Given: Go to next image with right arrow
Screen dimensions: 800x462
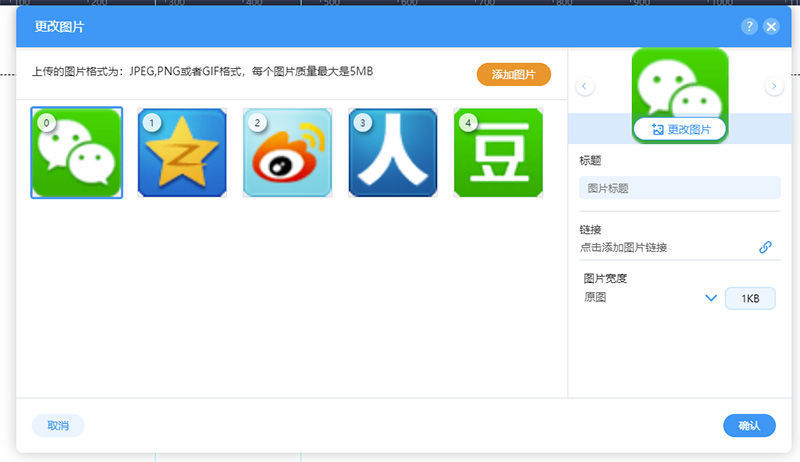Looking at the screenshot, I should pyautogui.click(x=774, y=86).
